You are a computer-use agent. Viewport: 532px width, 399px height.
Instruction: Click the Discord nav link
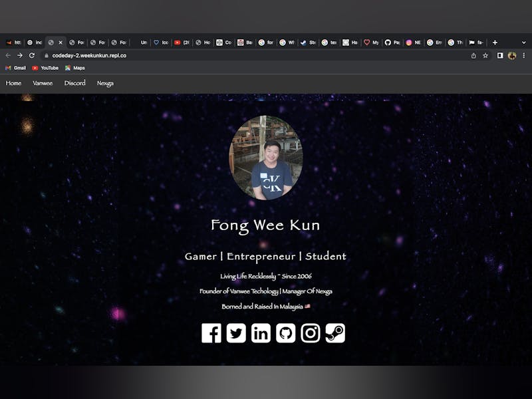tap(75, 83)
